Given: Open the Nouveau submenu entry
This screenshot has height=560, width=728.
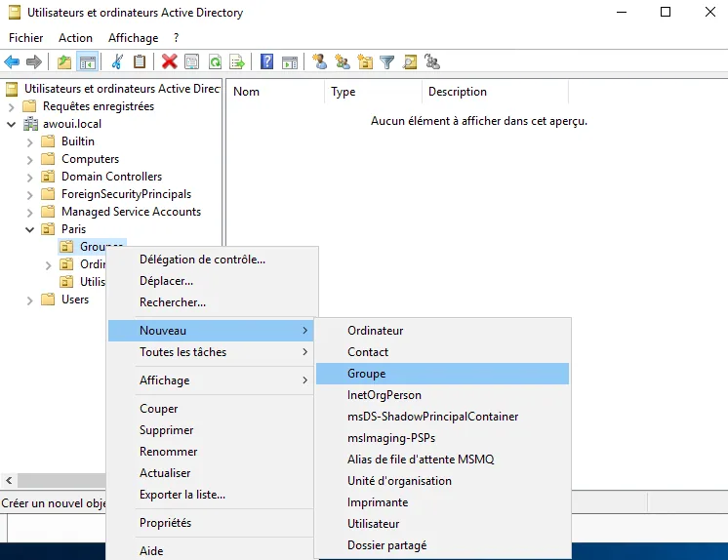Looking at the screenshot, I should point(211,331).
